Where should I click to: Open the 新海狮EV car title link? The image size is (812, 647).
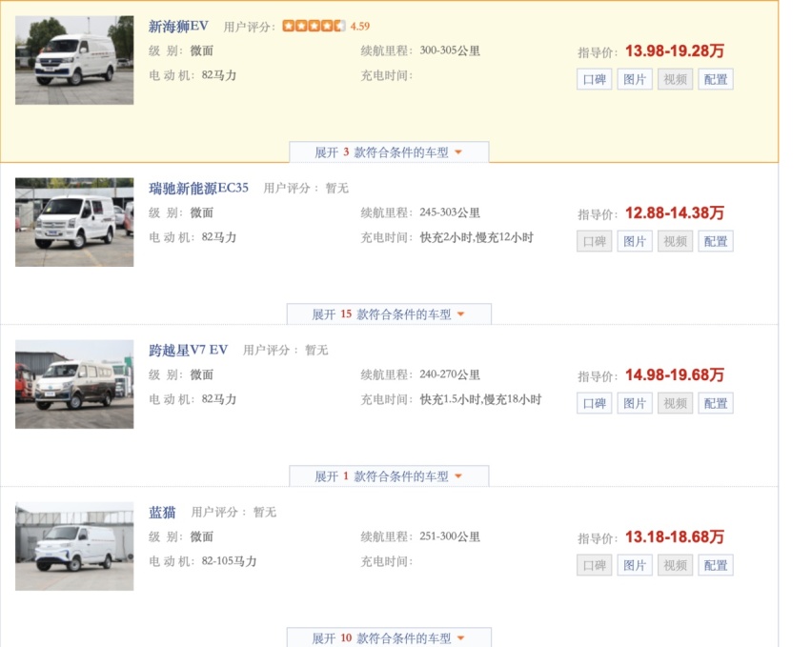point(178,26)
